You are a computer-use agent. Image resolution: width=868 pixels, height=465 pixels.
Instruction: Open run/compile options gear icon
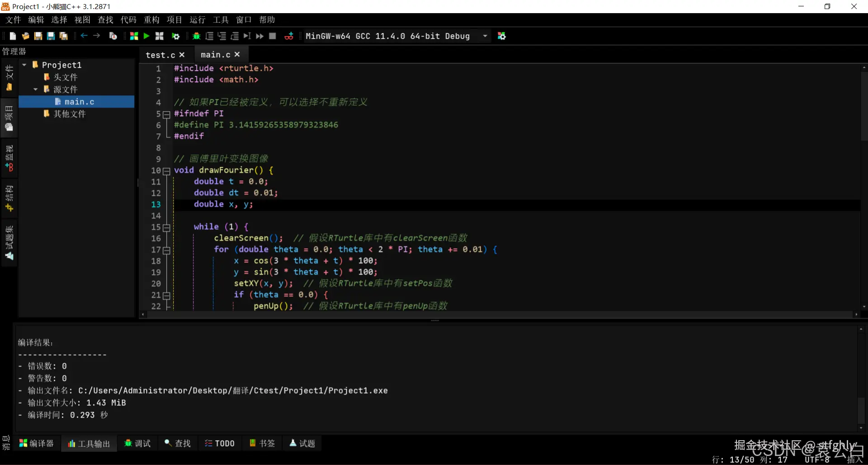pyautogui.click(x=175, y=36)
